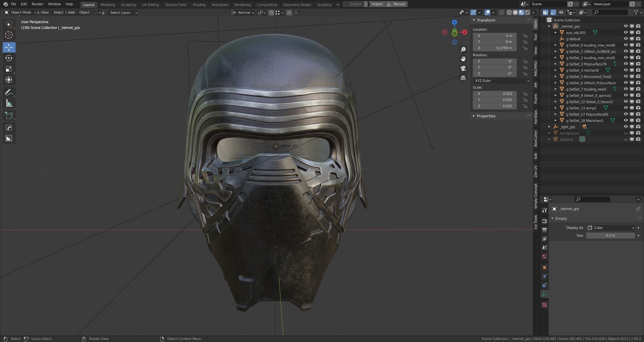
Task: Click the Empty Size 0.2 m field
Action: point(611,235)
